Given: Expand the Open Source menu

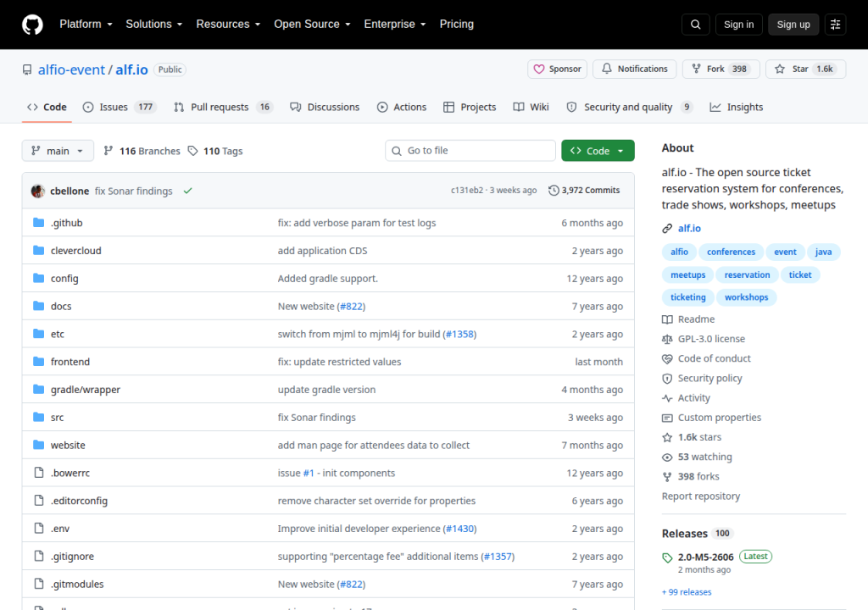Looking at the screenshot, I should pyautogui.click(x=312, y=25).
